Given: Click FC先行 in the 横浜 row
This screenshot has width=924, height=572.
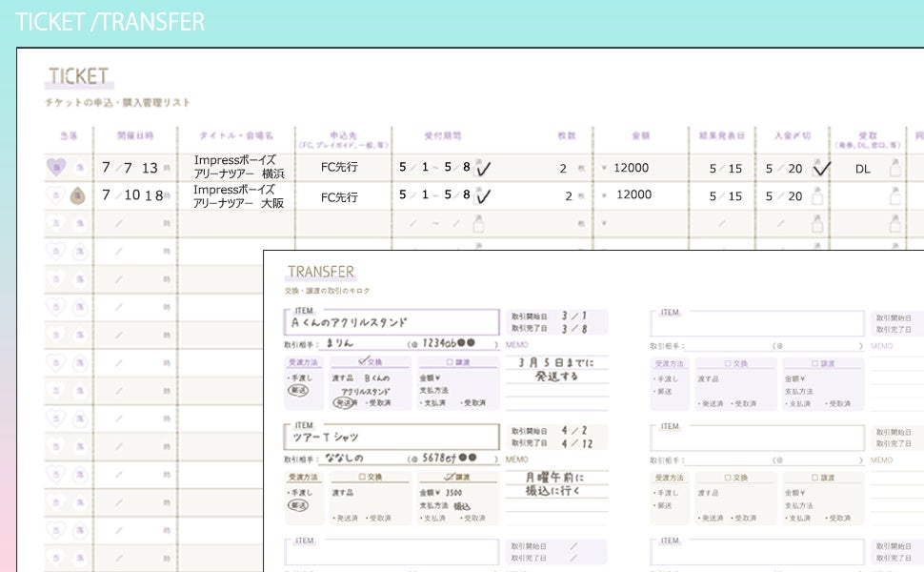Looking at the screenshot, I should coord(339,168).
